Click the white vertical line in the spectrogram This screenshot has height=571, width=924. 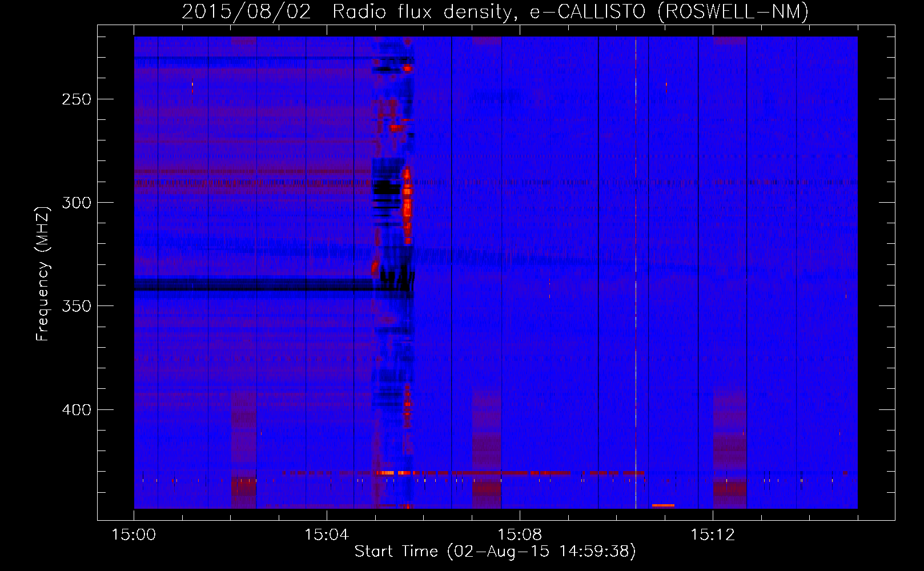[x=636, y=272]
